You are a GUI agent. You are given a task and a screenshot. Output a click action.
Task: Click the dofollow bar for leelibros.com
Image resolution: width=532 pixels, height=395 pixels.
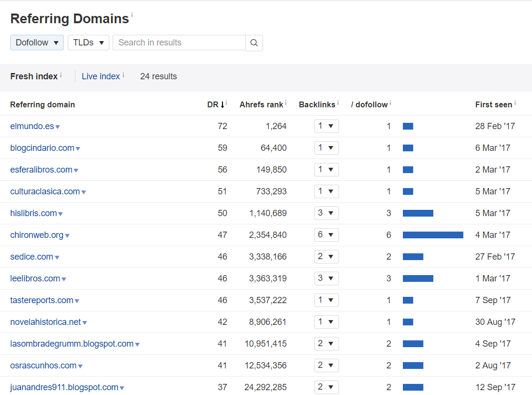418,278
